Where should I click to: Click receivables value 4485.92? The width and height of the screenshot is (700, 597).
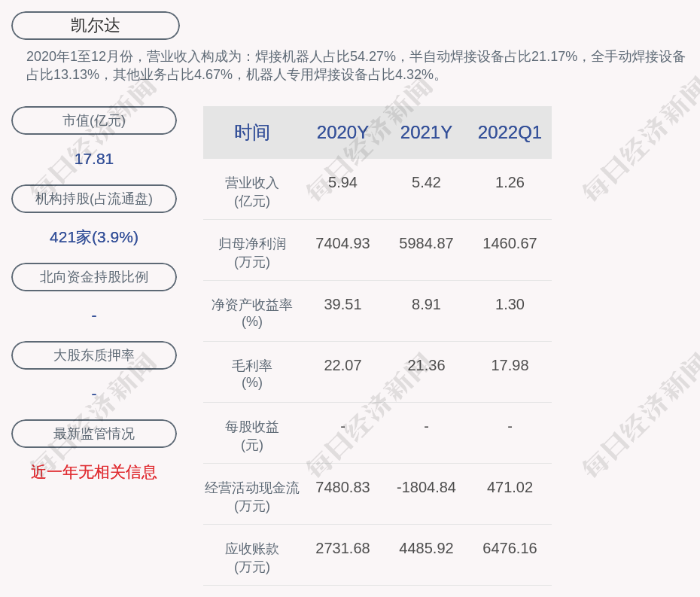426,548
